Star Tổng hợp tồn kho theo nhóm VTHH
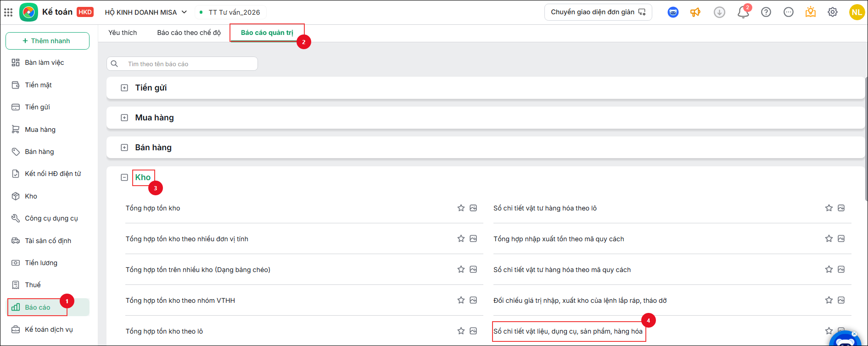The height and width of the screenshot is (346, 868). click(x=461, y=301)
